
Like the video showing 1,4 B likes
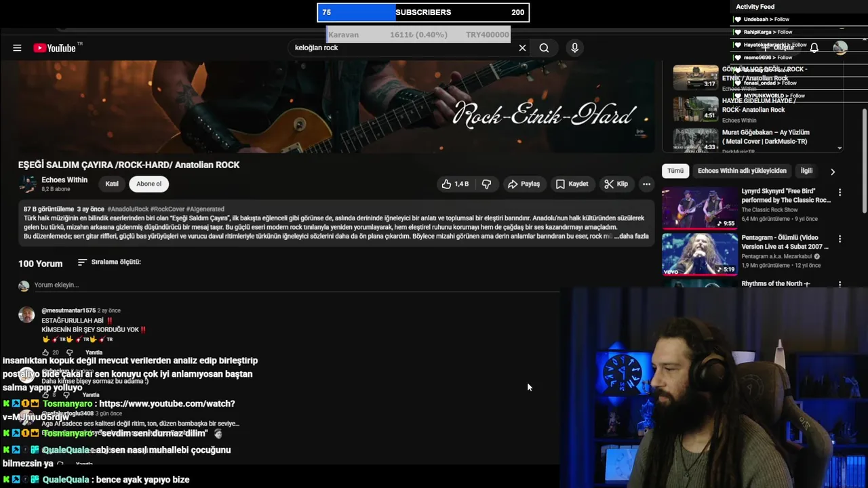pos(455,184)
